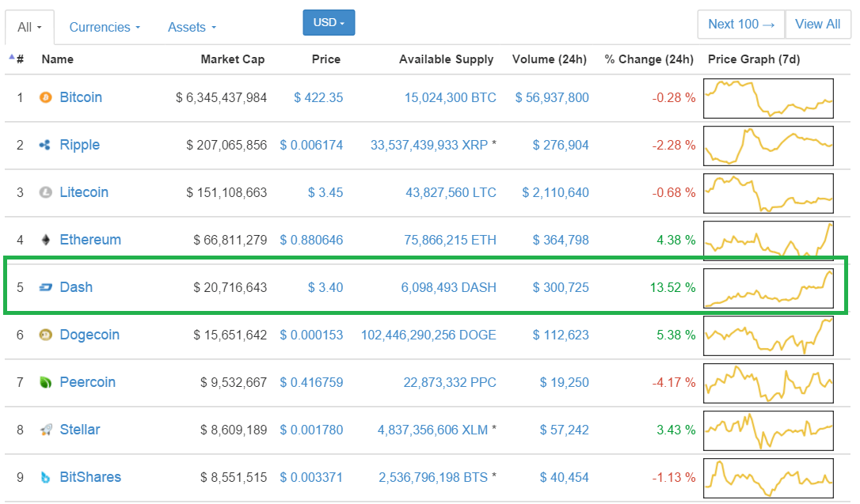Expand the Assets dropdown menu
Viewport: 860px width, 504px height.
point(192,27)
